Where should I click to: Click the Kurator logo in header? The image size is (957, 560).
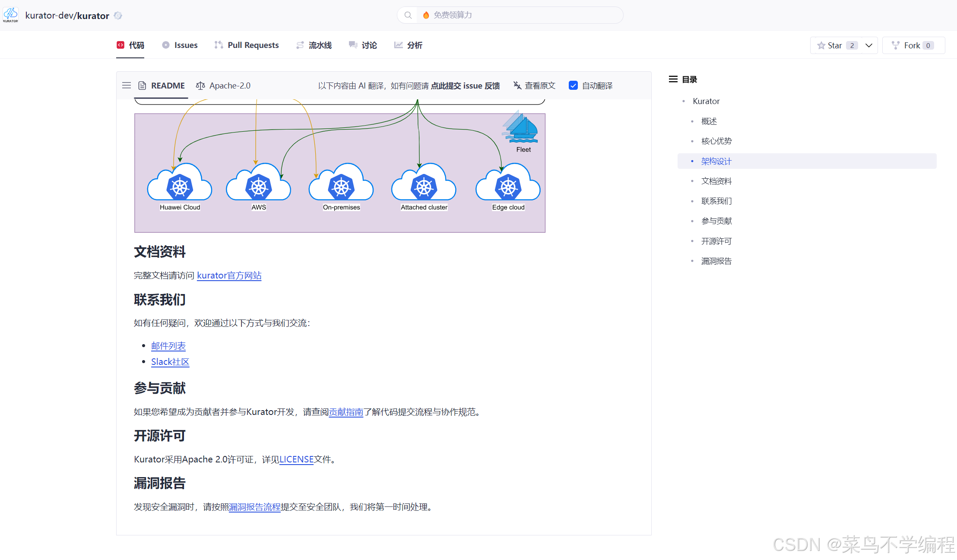click(x=10, y=15)
